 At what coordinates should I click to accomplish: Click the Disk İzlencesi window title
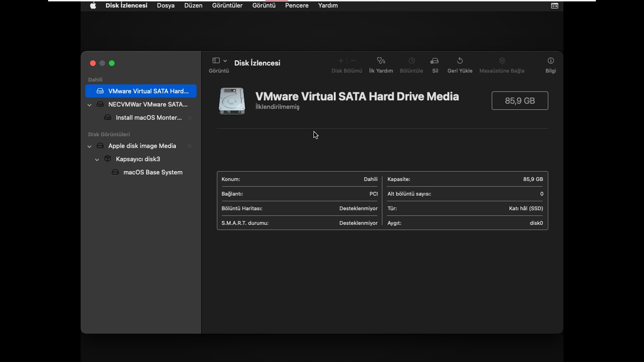(257, 63)
